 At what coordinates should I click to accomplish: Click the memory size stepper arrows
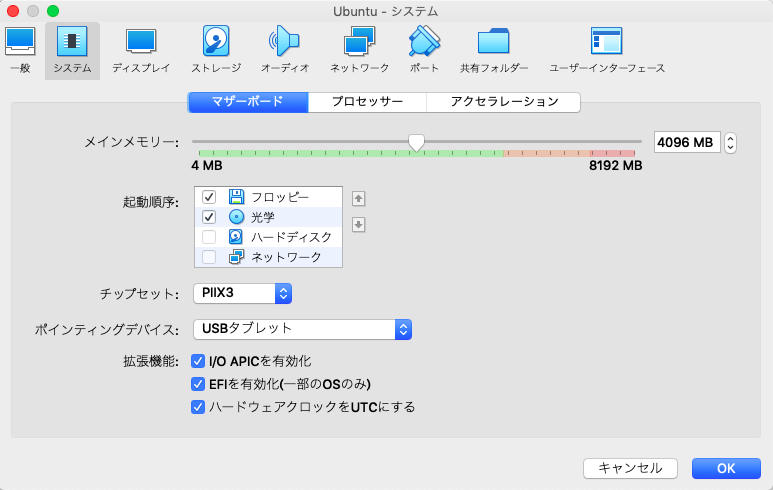(x=730, y=143)
